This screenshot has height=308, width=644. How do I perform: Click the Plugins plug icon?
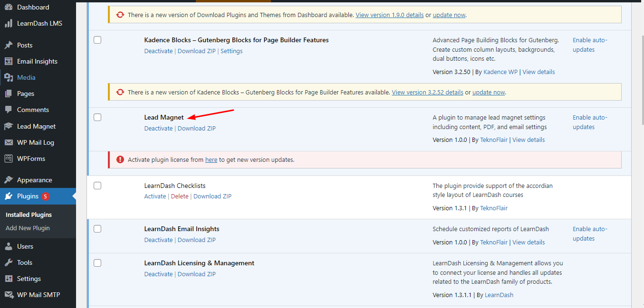pyautogui.click(x=9, y=196)
